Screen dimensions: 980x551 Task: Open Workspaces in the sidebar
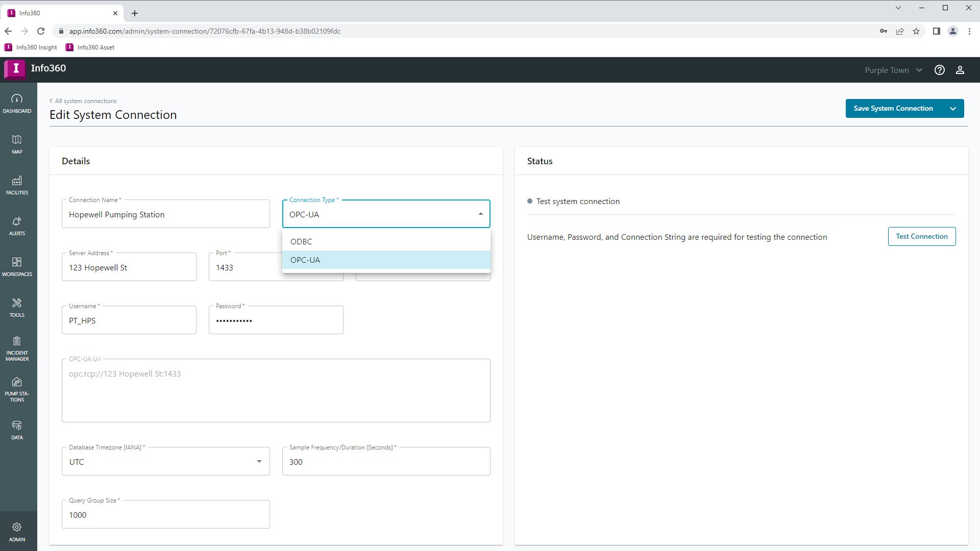17,266
